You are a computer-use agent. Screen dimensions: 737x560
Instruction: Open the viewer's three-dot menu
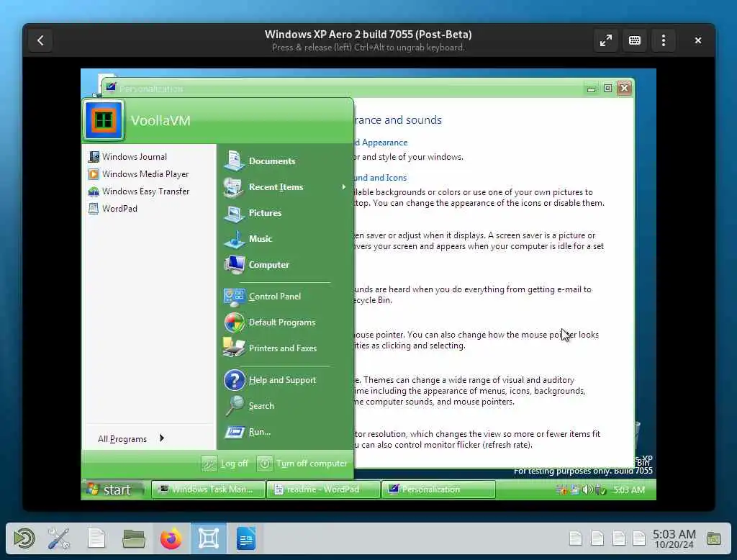[663, 40]
